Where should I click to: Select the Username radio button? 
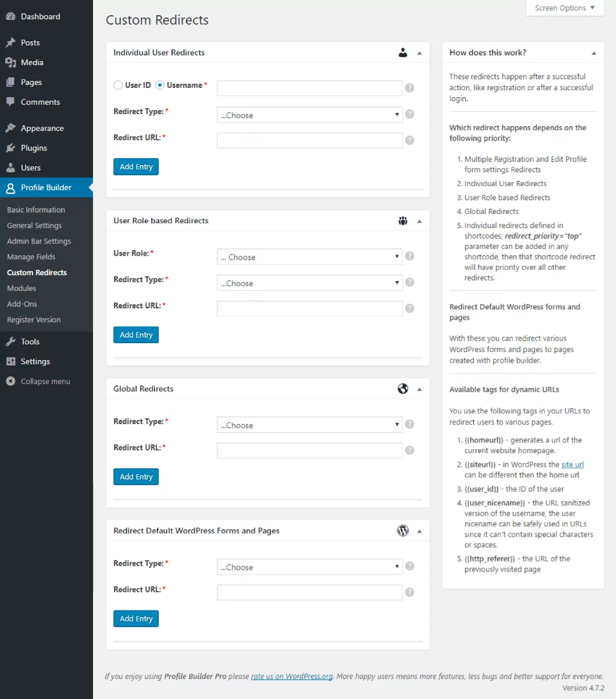[x=160, y=85]
